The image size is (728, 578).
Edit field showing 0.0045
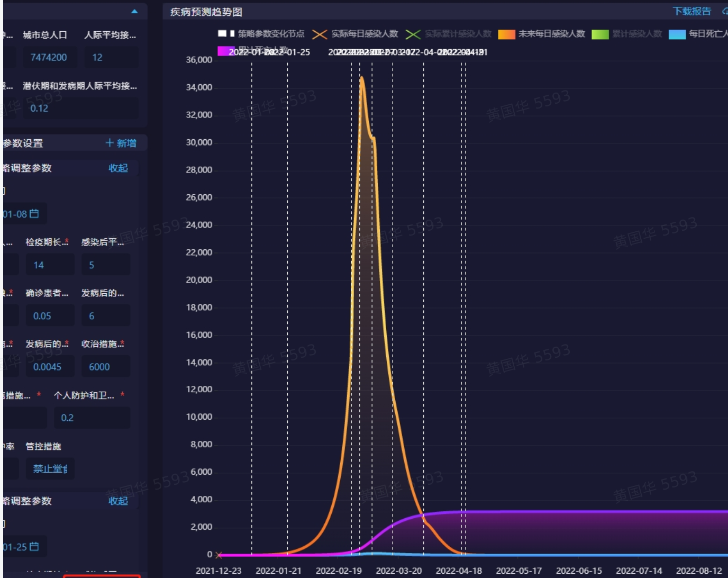50,367
